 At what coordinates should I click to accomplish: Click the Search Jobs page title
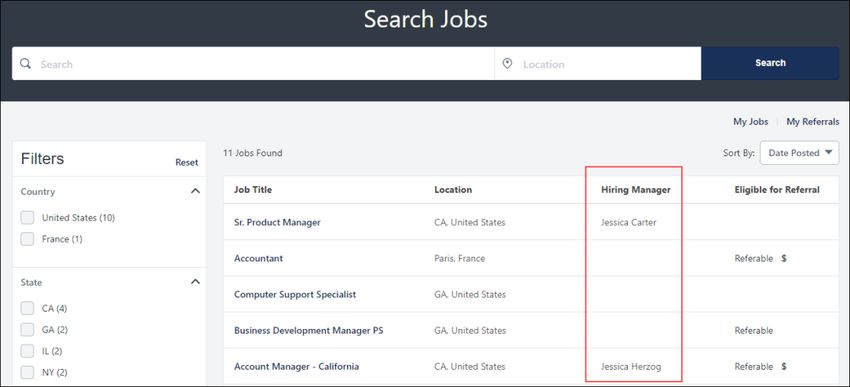[x=426, y=20]
